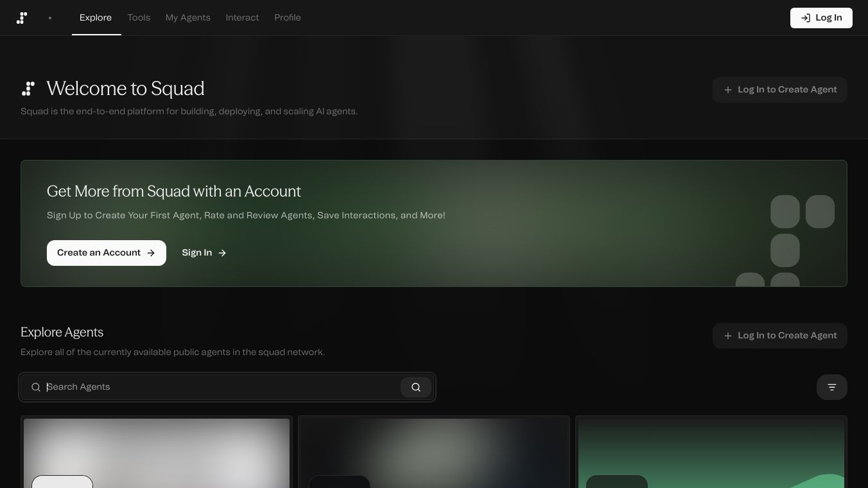
Task: Click the Log In button
Action: [821, 18]
